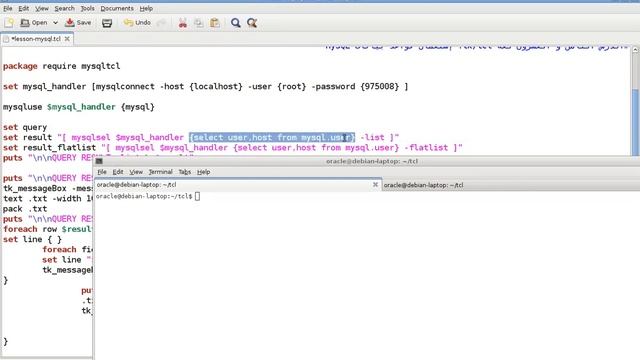Open the terminal window Edit menu
640x360 pixels.
tap(118, 172)
